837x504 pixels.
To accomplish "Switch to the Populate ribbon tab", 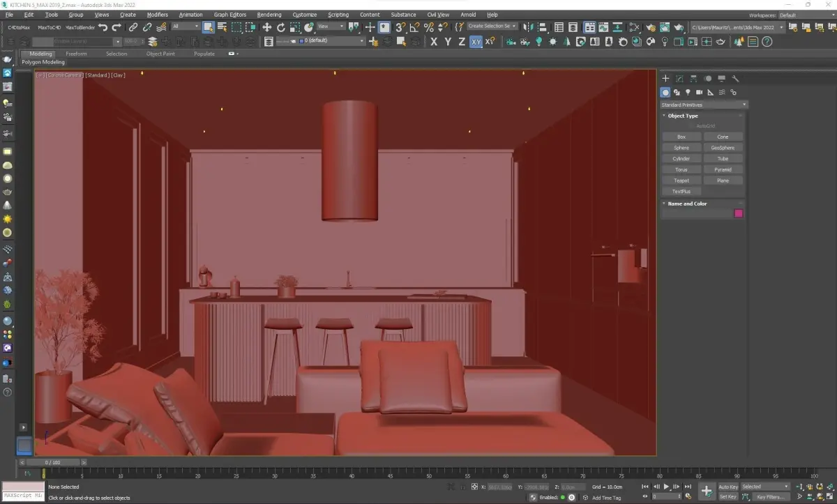I will coord(204,54).
